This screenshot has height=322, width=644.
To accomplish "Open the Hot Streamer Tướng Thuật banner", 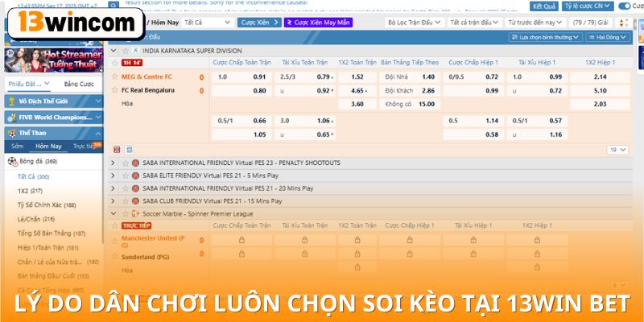I will point(53,60).
